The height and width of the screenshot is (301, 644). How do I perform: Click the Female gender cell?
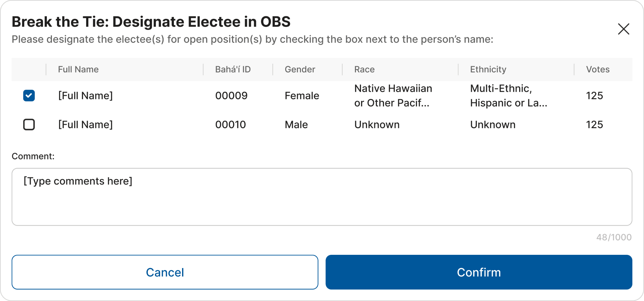tap(302, 96)
